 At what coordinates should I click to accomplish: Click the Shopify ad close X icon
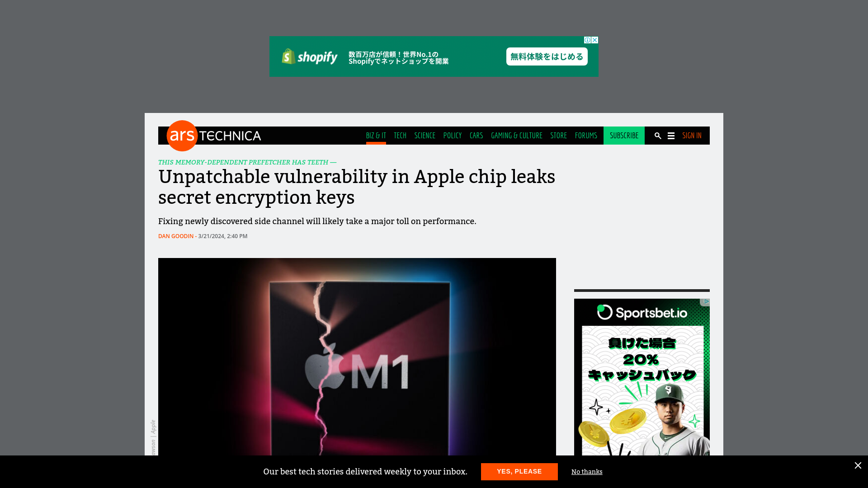click(595, 40)
